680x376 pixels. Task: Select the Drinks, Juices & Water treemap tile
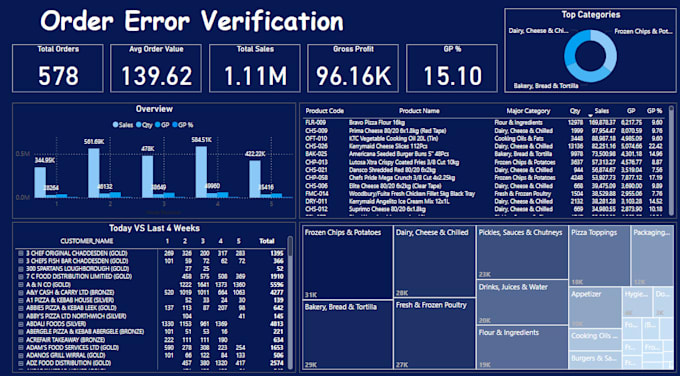(522, 303)
